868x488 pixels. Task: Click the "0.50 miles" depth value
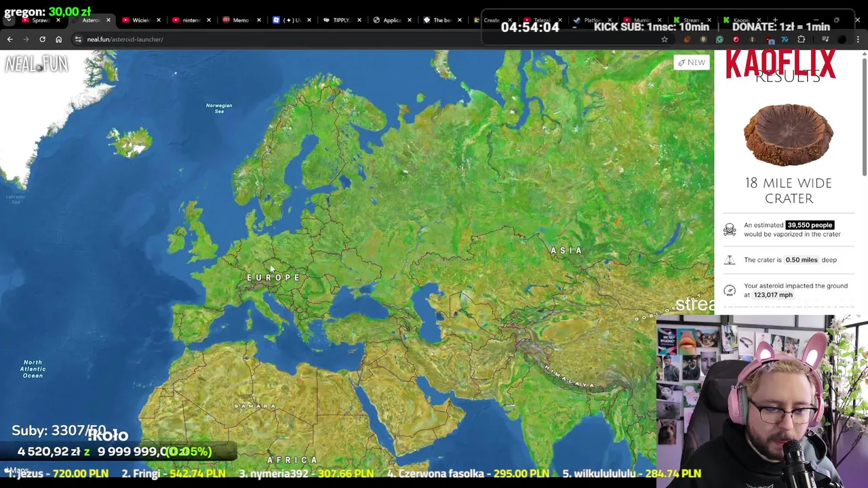tap(801, 260)
